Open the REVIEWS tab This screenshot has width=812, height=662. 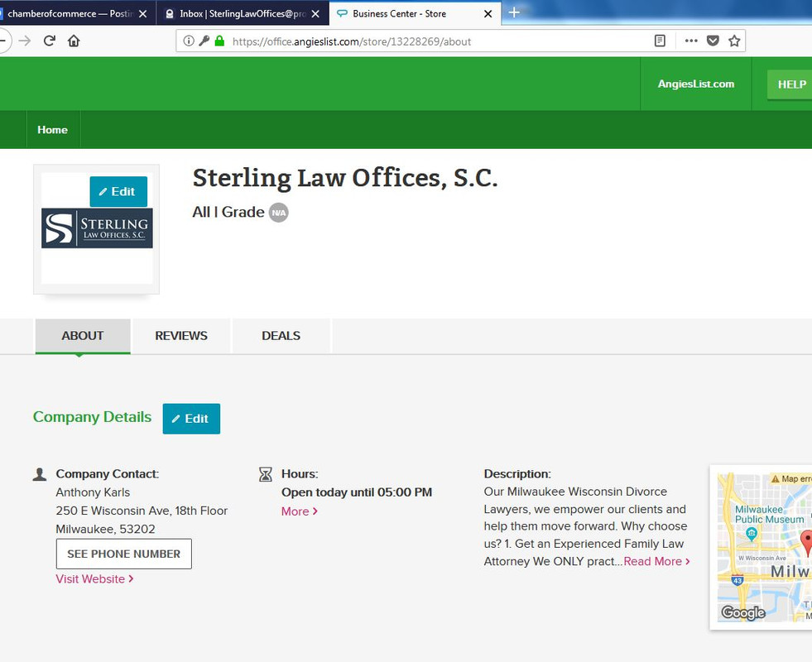[181, 336]
